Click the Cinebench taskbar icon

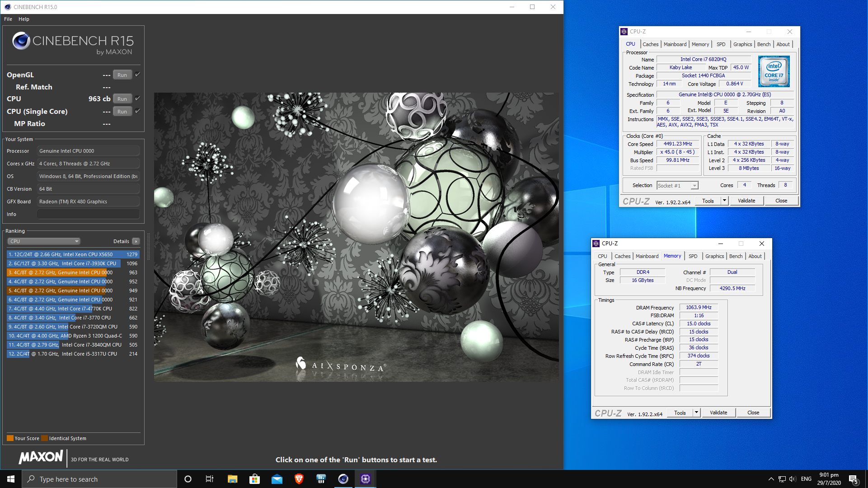point(343,479)
